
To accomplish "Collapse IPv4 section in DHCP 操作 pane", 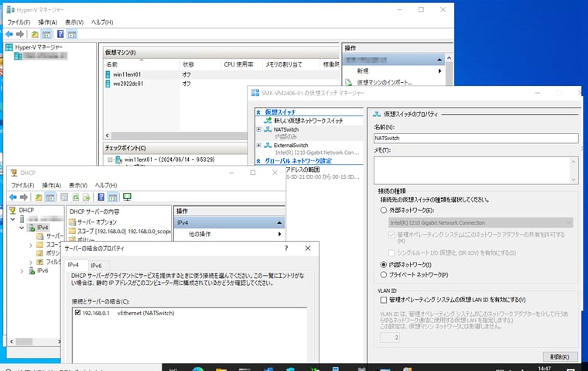I will pos(279,222).
